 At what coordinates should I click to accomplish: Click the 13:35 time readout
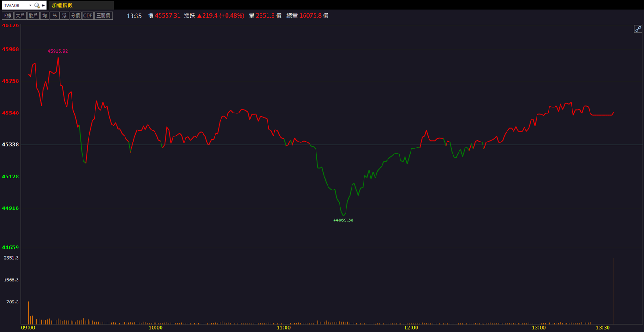[x=134, y=16]
